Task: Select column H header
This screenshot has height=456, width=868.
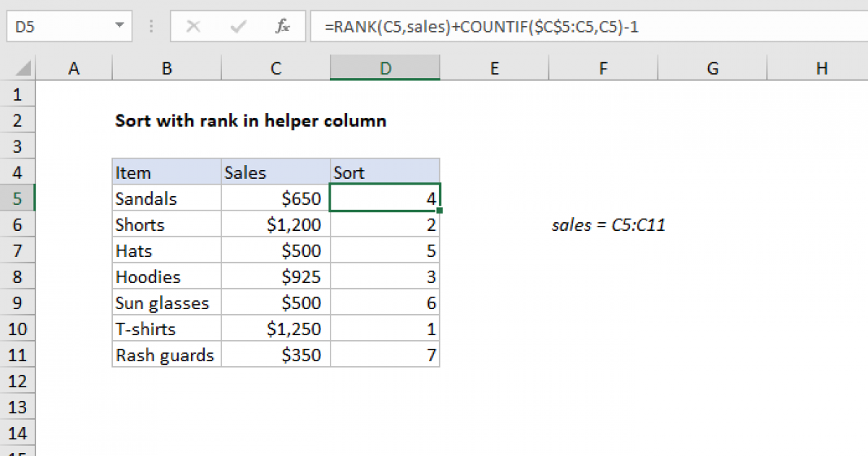Action: click(821, 69)
